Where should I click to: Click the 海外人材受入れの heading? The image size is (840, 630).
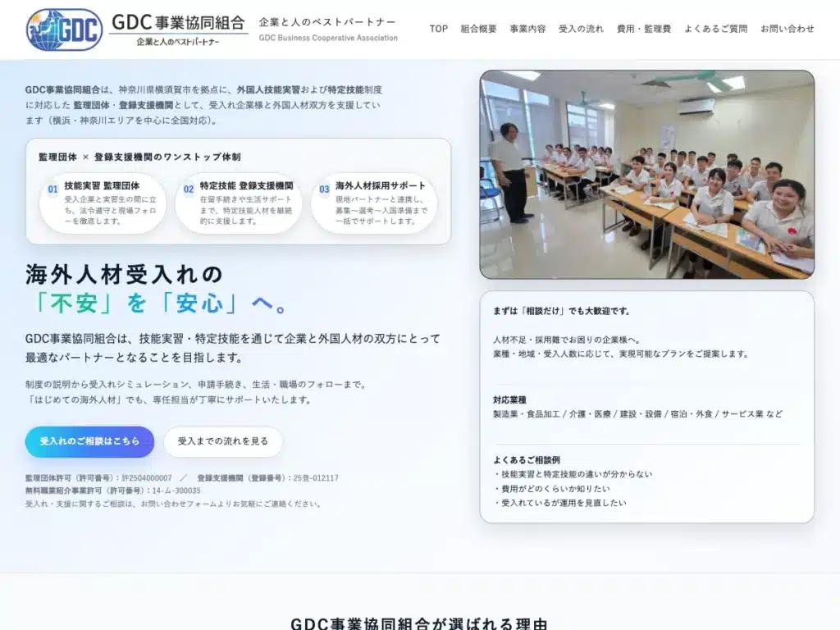pyautogui.click(x=124, y=275)
